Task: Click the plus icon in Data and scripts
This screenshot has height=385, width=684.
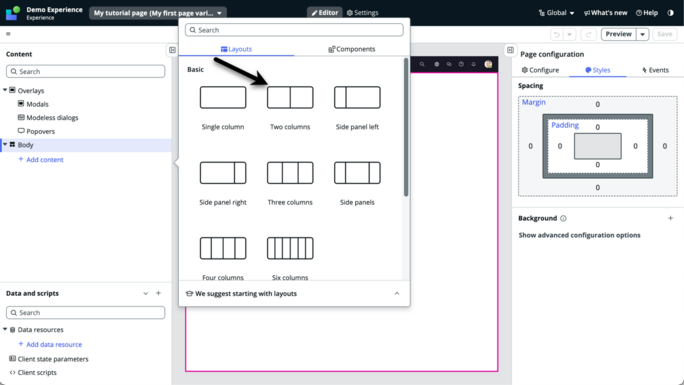Action: (158, 293)
